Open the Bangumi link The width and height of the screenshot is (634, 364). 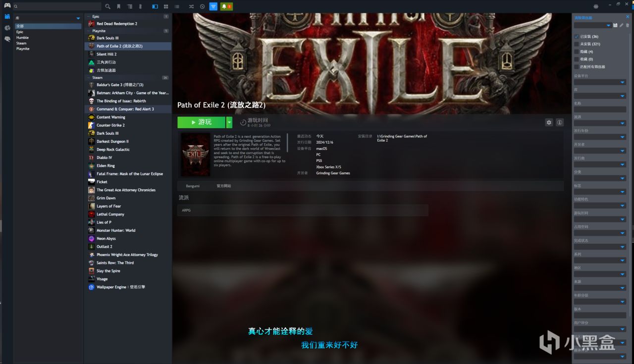click(x=193, y=186)
